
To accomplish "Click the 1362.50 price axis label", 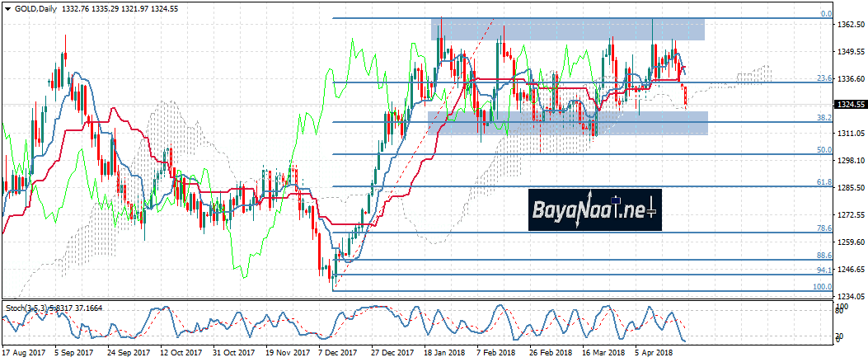I will coord(849,25).
